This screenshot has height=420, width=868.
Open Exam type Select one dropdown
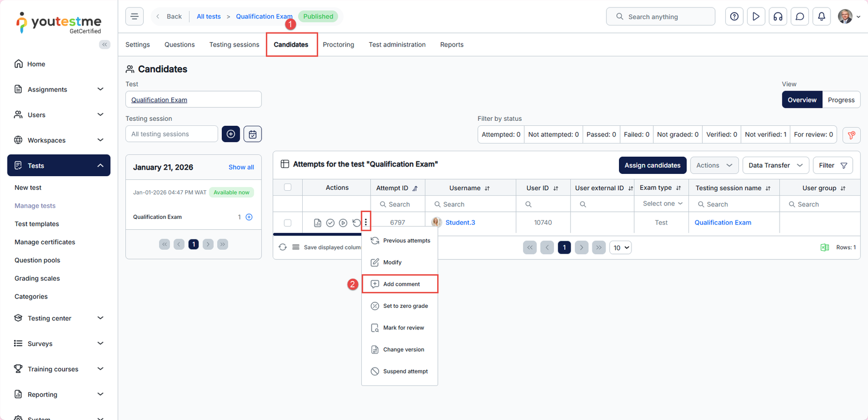click(x=662, y=204)
